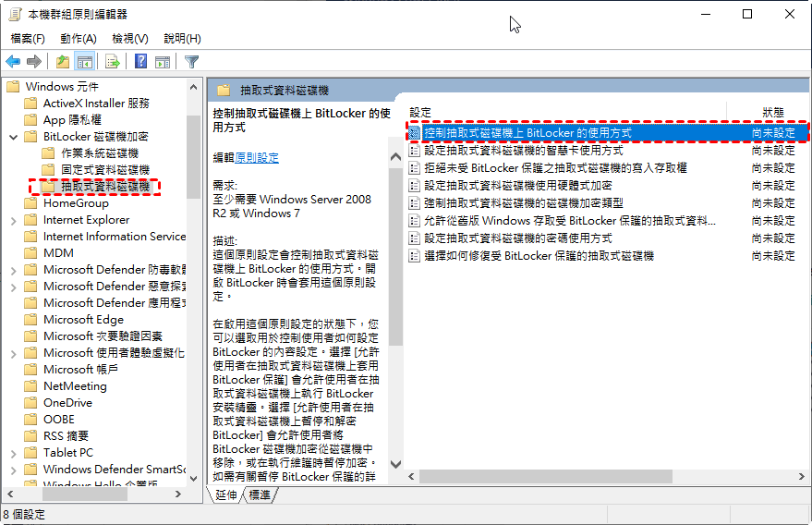Click the Group Policy Editor title bar icon

click(15, 14)
